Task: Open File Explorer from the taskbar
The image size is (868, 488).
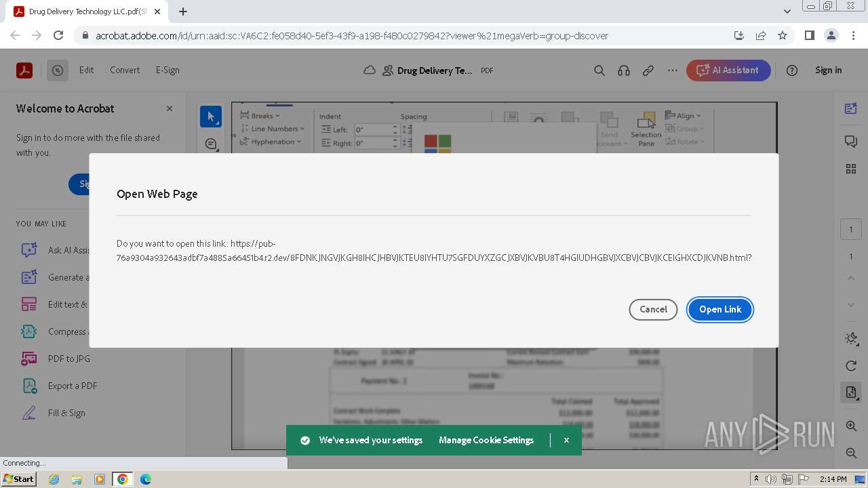Action: tap(77, 479)
